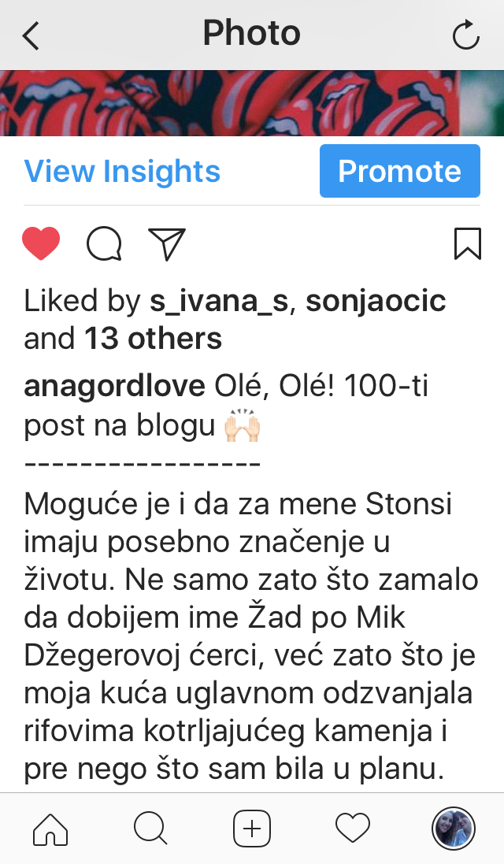This screenshot has width=504, height=864.
Task: Go back using the top-left chevron
Action: point(31,35)
